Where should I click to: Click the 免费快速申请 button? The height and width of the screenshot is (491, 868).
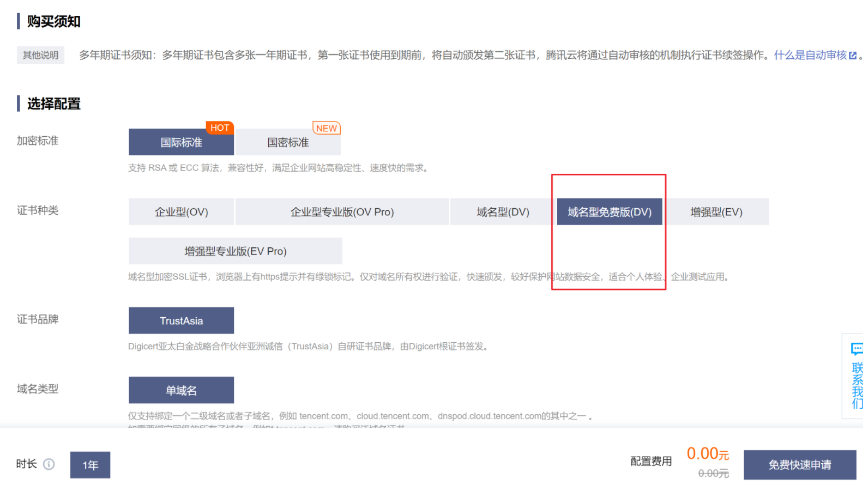coord(800,465)
